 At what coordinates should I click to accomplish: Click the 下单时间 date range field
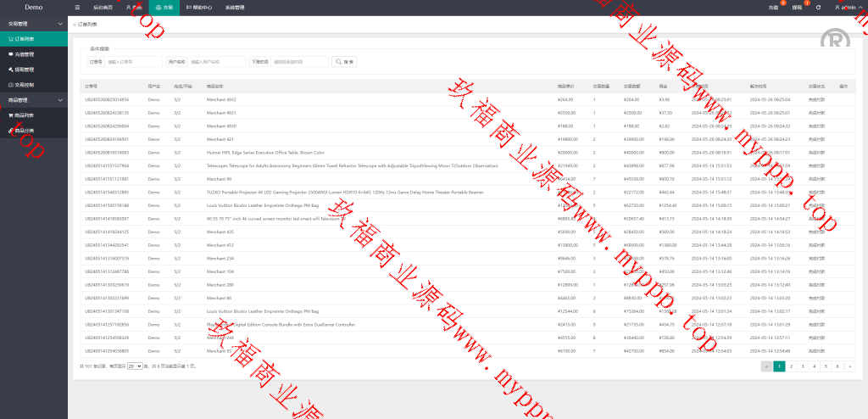[299, 62]
